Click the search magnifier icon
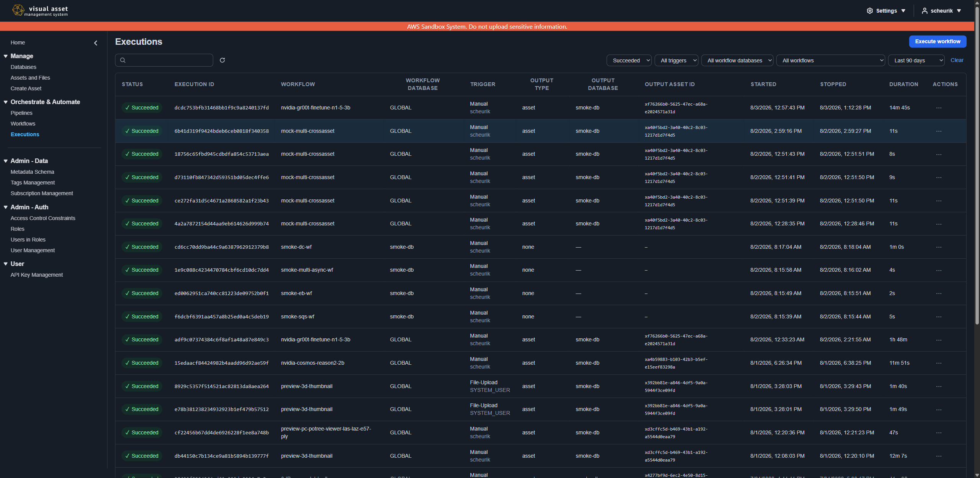Viewport: 980px width, 478px height. 123,60
